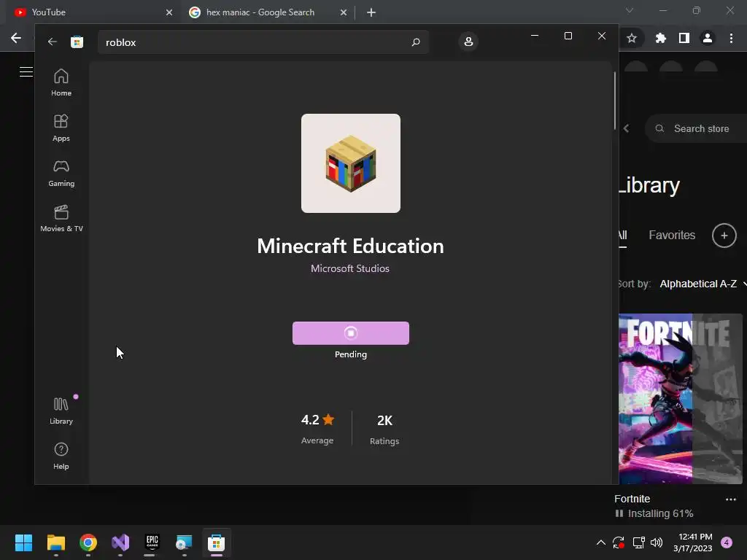
Task: Open Alphabetical A-Z sort dropdown
Action: [703, 284]
